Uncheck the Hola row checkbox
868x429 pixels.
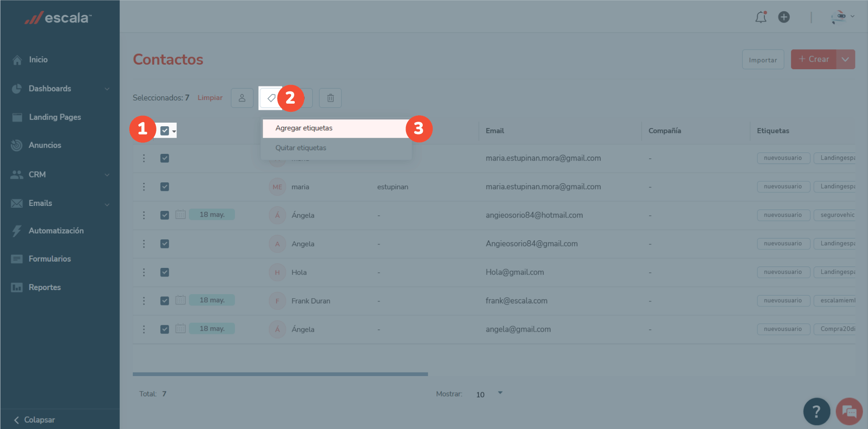point(165,272)
